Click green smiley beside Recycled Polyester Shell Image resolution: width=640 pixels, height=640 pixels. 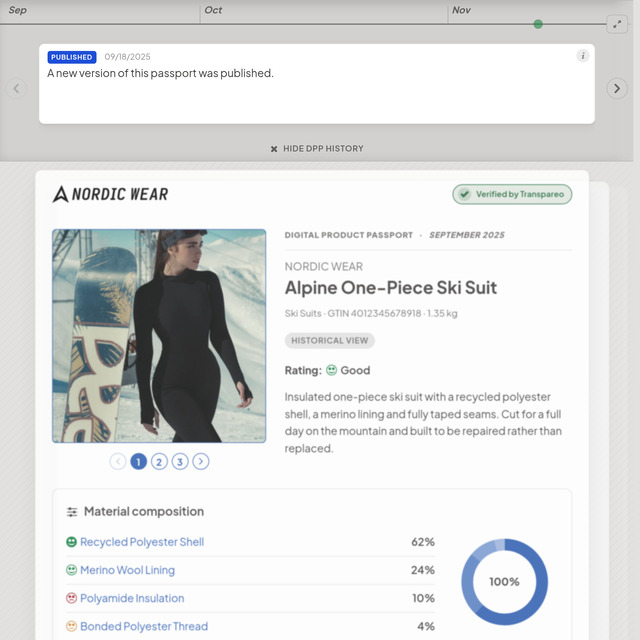coord(71,542)
